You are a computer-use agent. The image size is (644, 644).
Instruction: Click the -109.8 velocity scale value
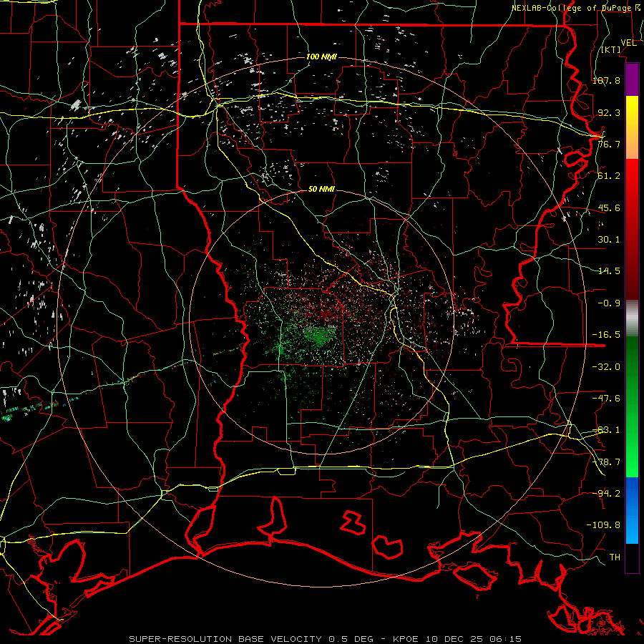(x=603, y=525)
